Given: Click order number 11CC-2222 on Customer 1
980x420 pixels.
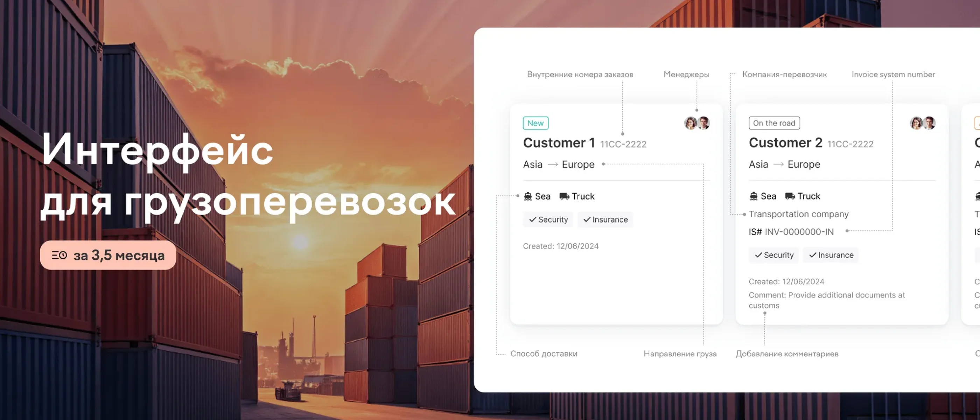Looking at the screenshot, I should 623,144.
